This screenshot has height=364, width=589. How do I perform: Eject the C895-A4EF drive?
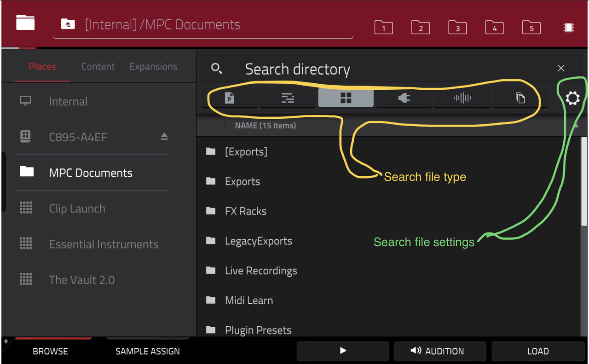164,136
